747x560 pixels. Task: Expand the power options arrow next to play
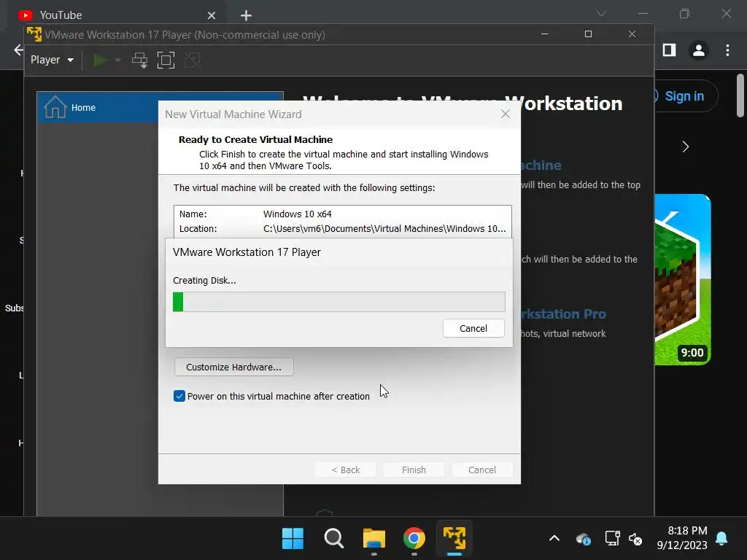coord(117,60)
